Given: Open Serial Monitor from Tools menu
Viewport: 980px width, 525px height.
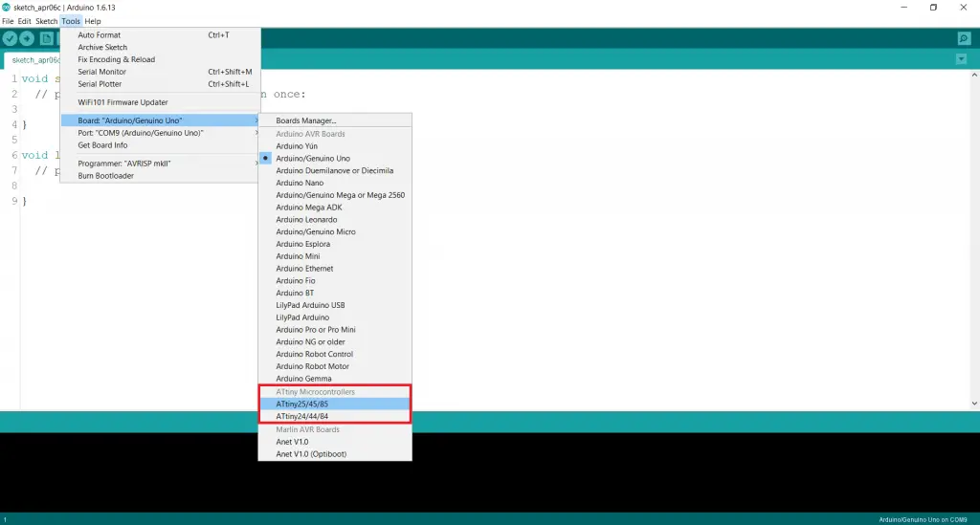Looking at the screenshot, I should tap(160, 72).
